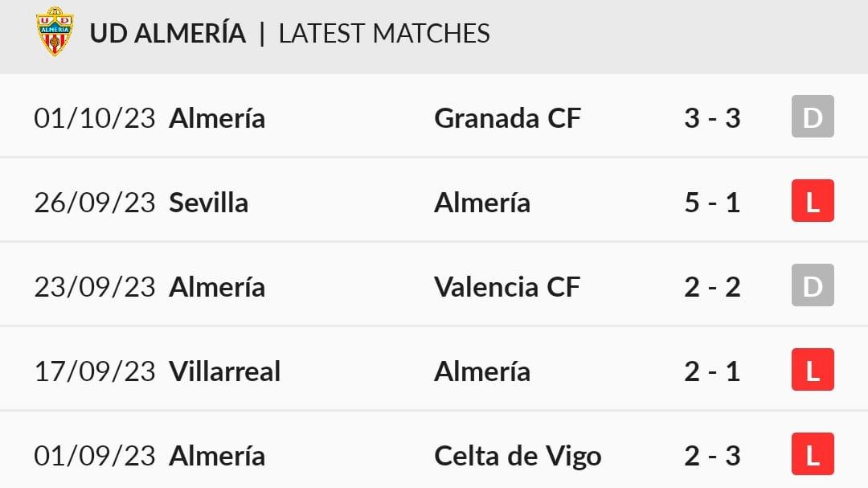
Task: Click the 3 - 3 score result
Action: [712, 118]
